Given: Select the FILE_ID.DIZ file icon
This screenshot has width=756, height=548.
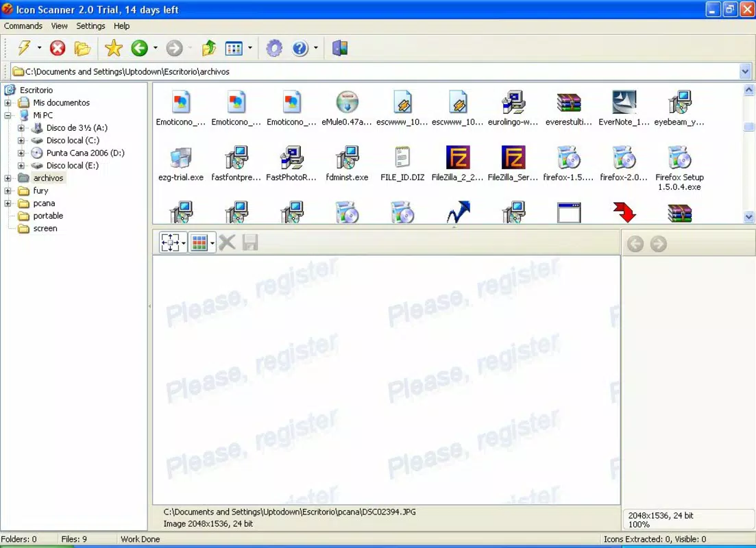Looking at the screenshot, I should click(x=402, y=158).
